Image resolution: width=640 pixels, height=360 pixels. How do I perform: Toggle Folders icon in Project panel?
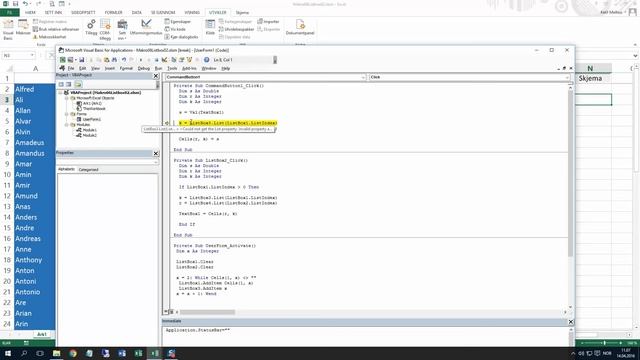tap(78, 84)
